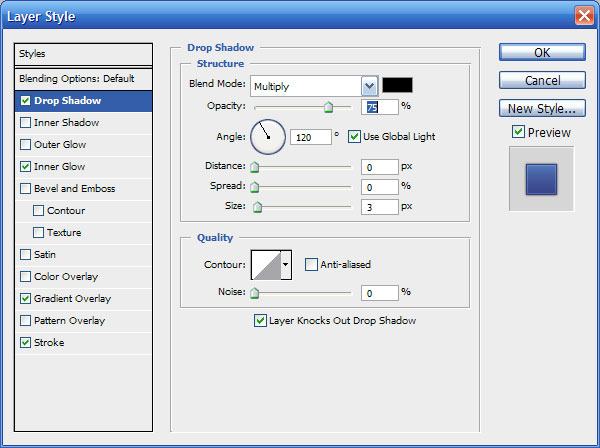Uncheck the Drop Shadow checkbox
Screen dimensions: 600x448
[x=25, y=101]
